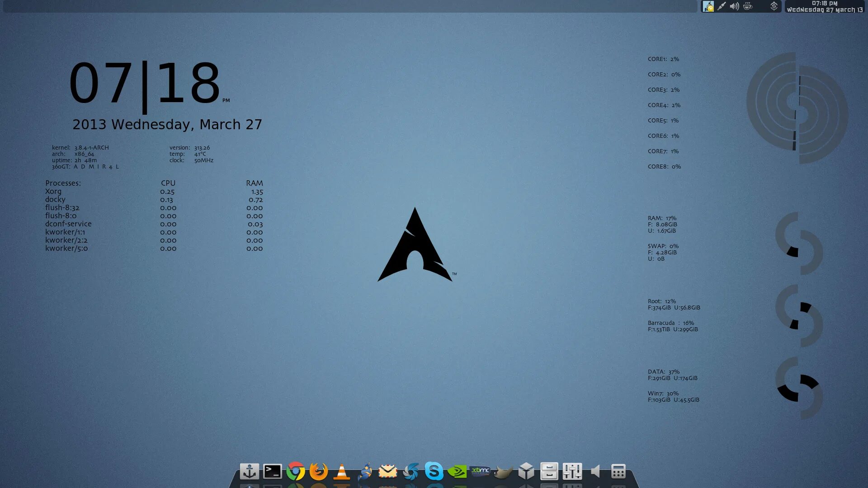The width and height of the screenshot is (868, 488).
Task: Click the kernel value '3.8.4-1-ARCH'
Action: 91,147
